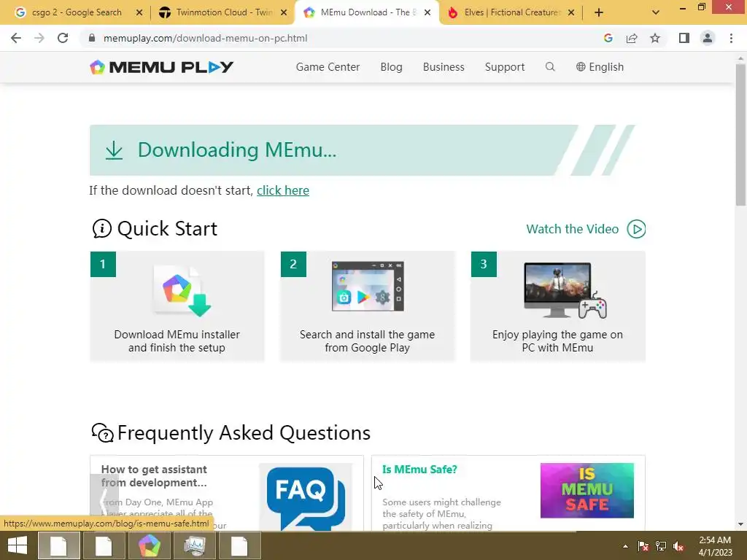Screen dimensions: 747x560
Task: Click the monitor and gamepad illustration
Action: [565, 290]
